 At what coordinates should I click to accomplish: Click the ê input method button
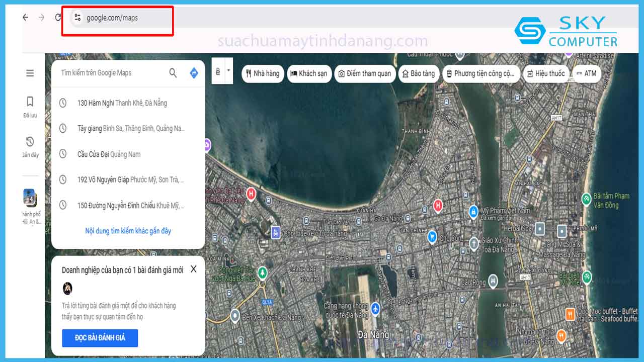pos(218,72)
